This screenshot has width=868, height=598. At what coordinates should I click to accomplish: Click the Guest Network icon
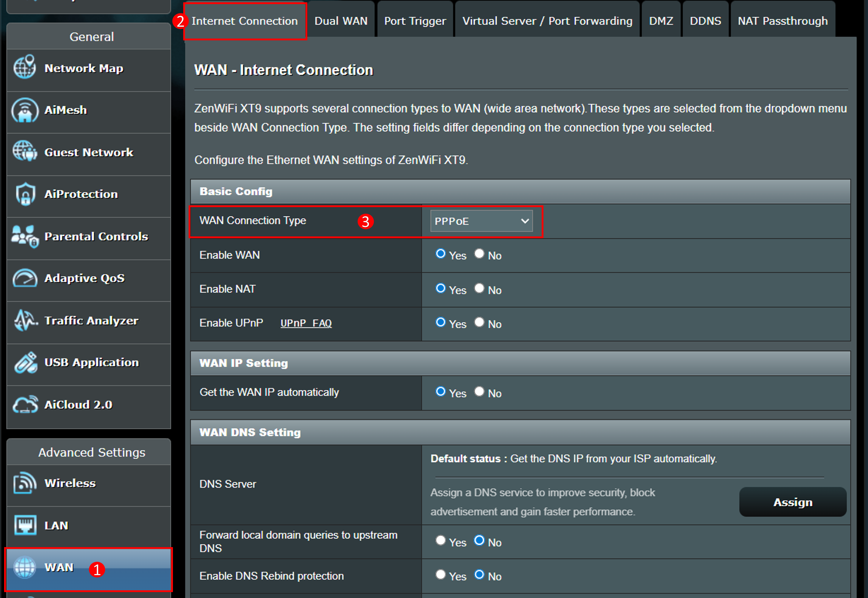(25, 152)
